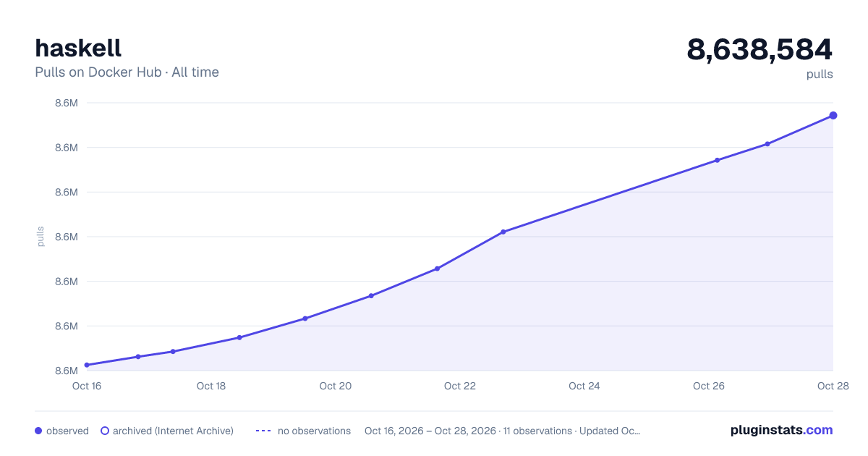
Task: Select the first data point at Oct 16
Action: click(x=87, y=365)
